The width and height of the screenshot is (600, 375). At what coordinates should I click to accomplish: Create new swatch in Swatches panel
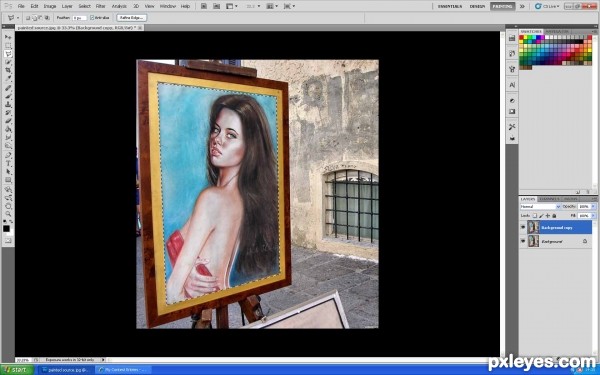pos(578,192)
